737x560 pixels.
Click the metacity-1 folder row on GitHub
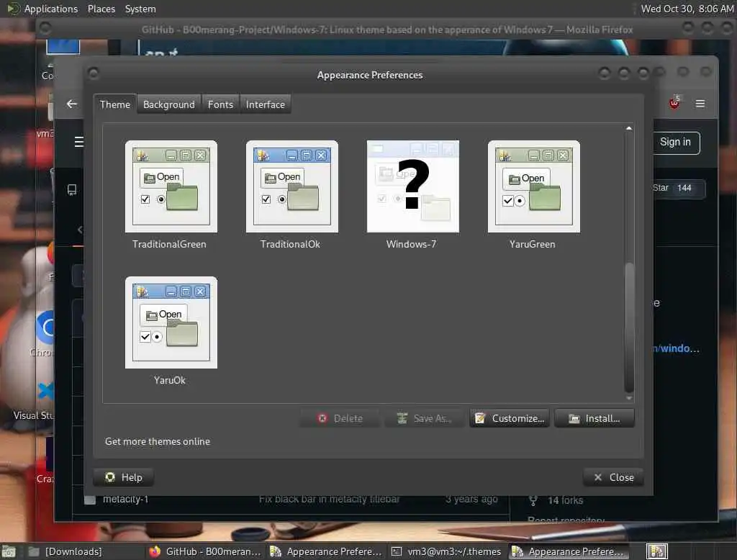[291, 500]
